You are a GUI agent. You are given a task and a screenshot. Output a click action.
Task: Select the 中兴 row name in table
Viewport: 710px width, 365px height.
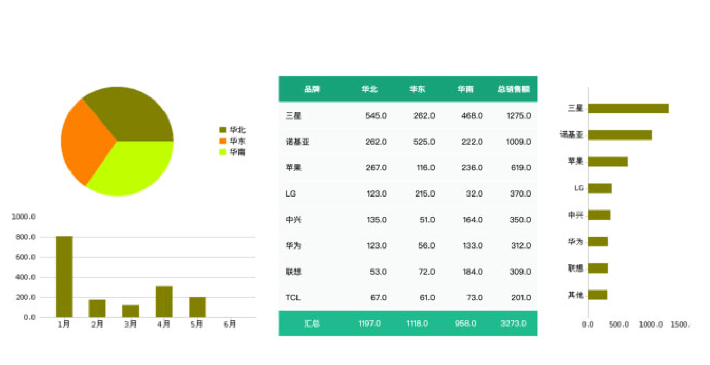(x=293, y=220)
